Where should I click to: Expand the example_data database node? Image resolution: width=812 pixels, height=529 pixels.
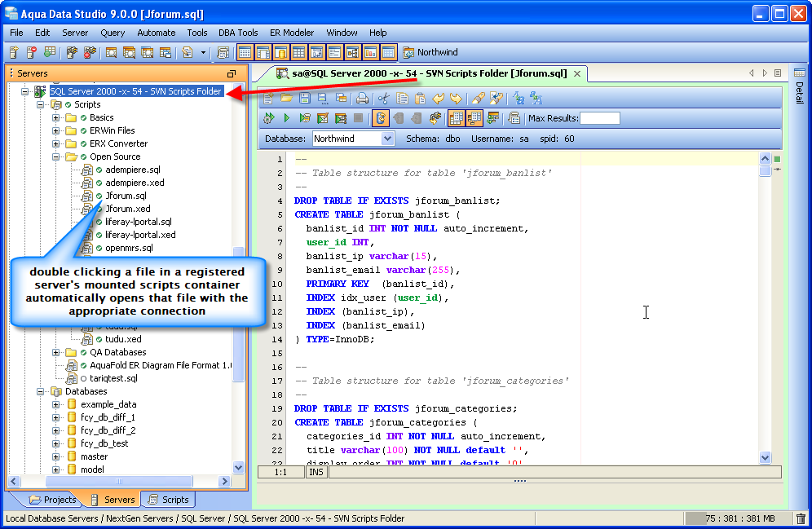(57, 404)
